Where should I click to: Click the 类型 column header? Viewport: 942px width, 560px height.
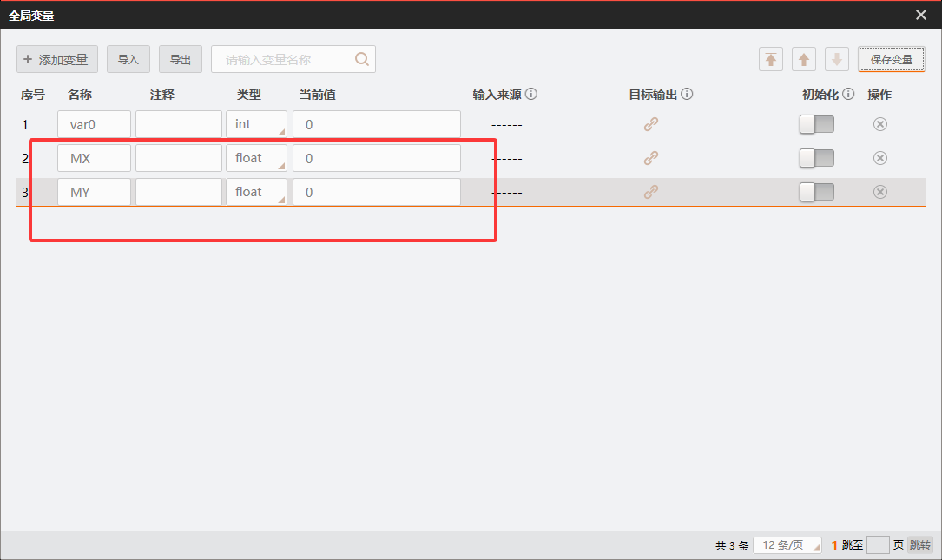pos(248,95)
